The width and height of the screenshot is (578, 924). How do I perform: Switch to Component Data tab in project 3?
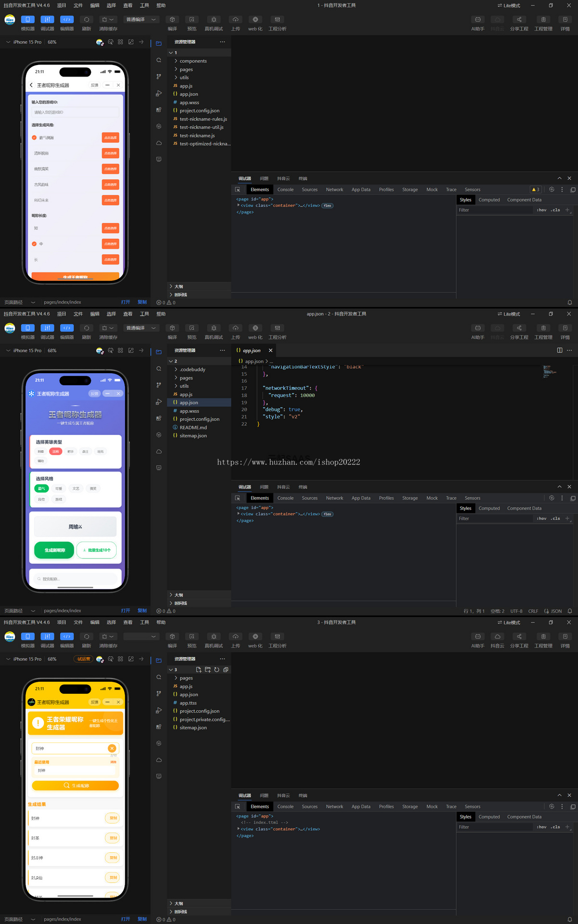point(524,817)
